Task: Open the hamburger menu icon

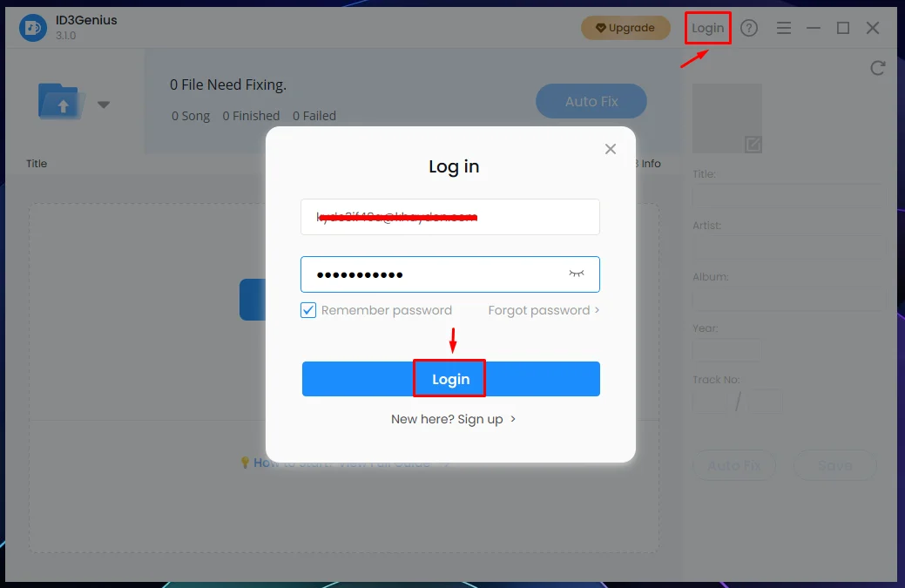Action: (783, 28)
